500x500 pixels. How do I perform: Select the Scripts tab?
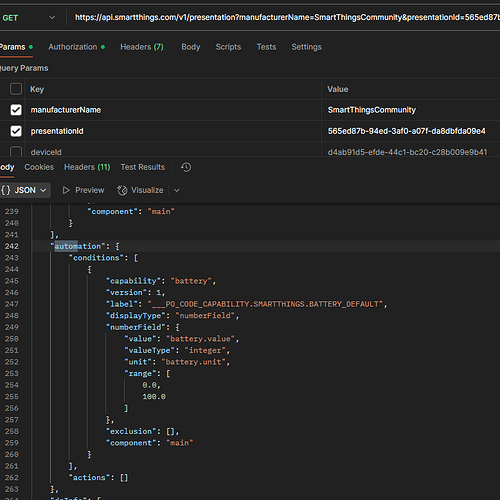click(x=228, y=47)
